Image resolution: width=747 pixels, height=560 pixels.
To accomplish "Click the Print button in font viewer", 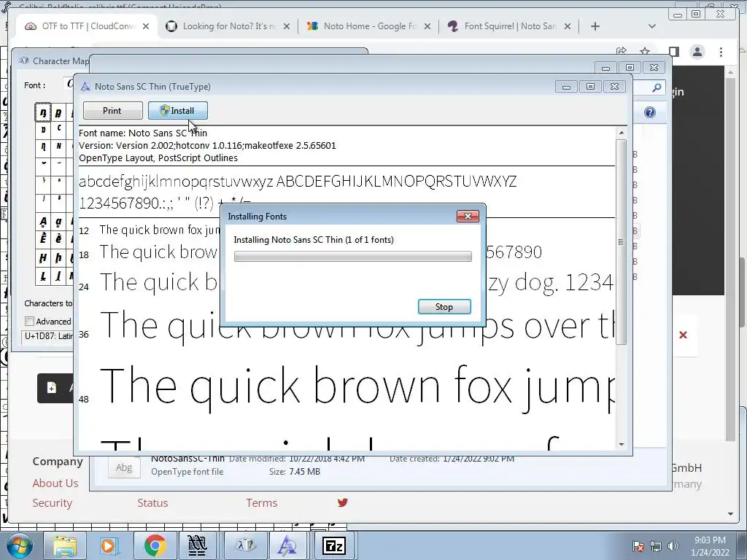I will [x=112, y=111].
